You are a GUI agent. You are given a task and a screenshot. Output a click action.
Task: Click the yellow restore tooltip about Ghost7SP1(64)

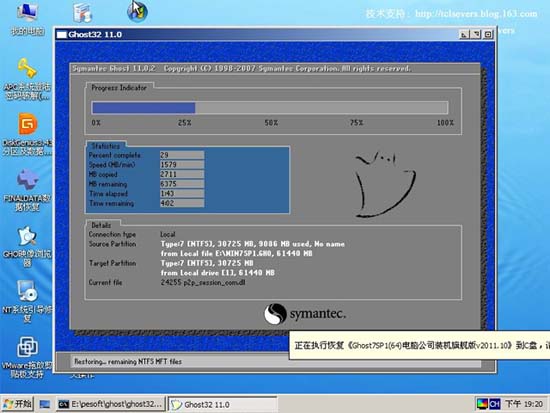(x=420, y=345)
